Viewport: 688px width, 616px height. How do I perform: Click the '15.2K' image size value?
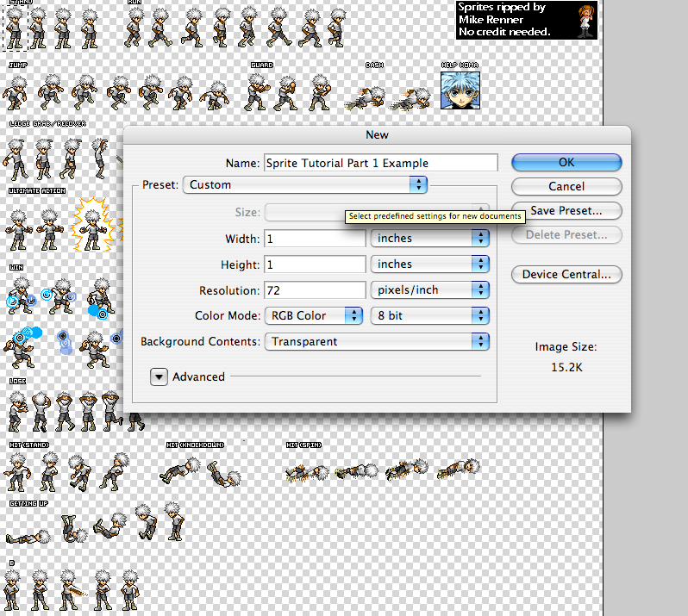(566, 367)
